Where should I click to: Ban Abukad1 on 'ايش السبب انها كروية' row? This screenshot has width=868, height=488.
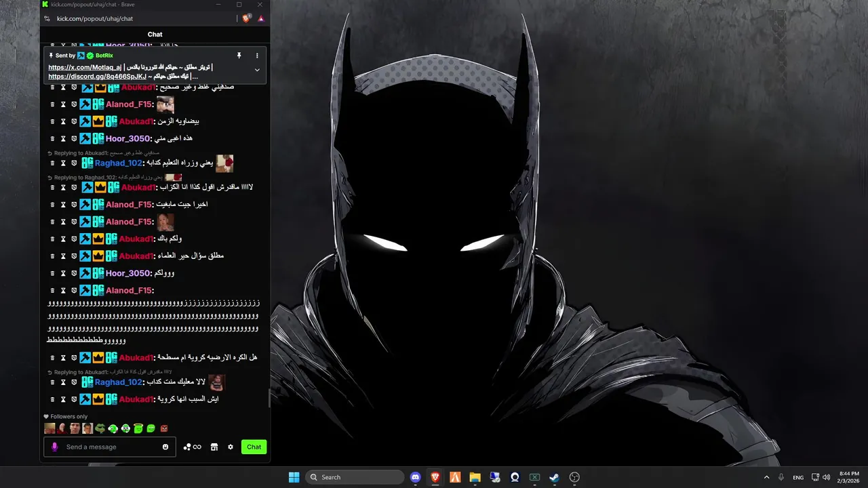tap(74, 399)
